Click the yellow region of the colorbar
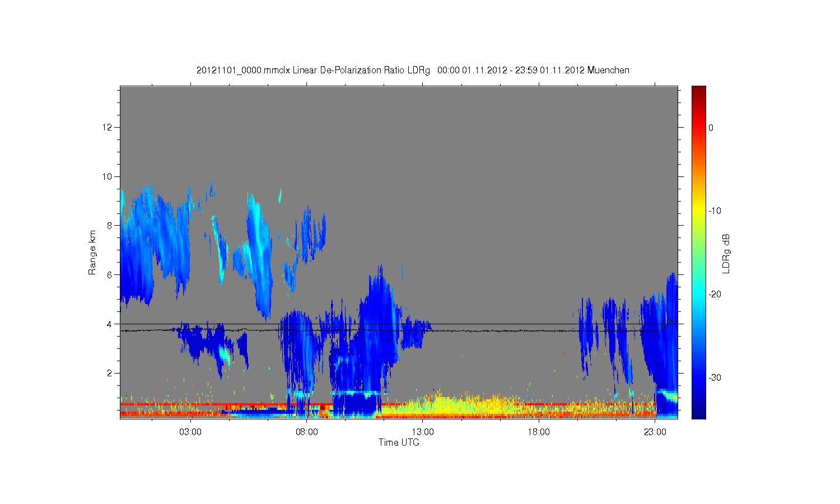Screen dimensions: 840x504 pyautogui.click(x=699, y=211)
